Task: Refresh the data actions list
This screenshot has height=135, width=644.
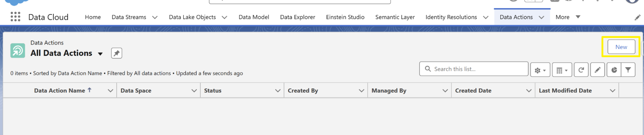Action: coord(581,70)
